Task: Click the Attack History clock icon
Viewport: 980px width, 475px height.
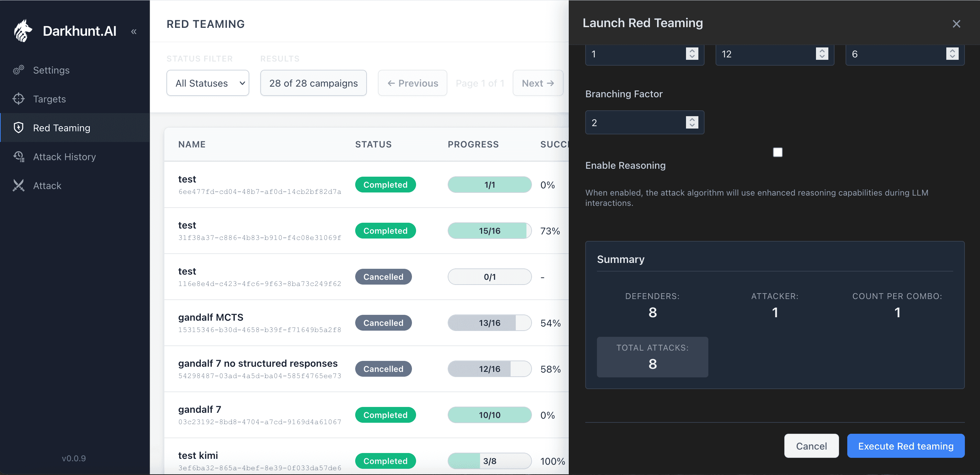Action: [18, 157]
